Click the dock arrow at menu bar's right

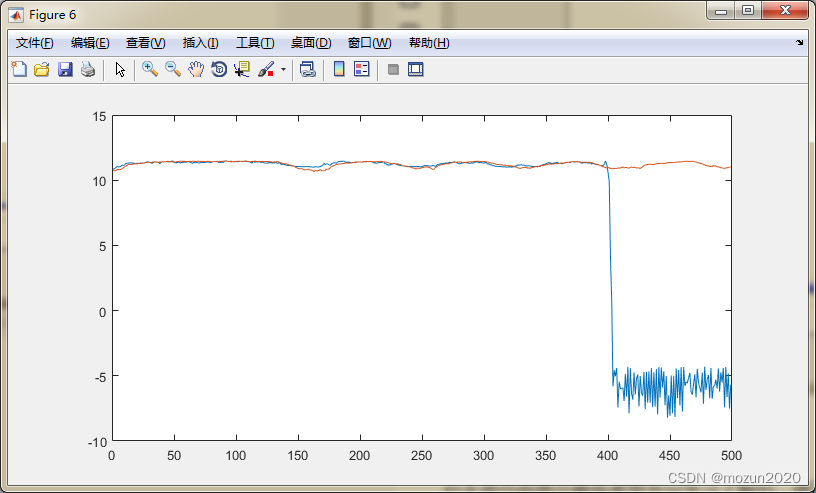tap(799, 43)
